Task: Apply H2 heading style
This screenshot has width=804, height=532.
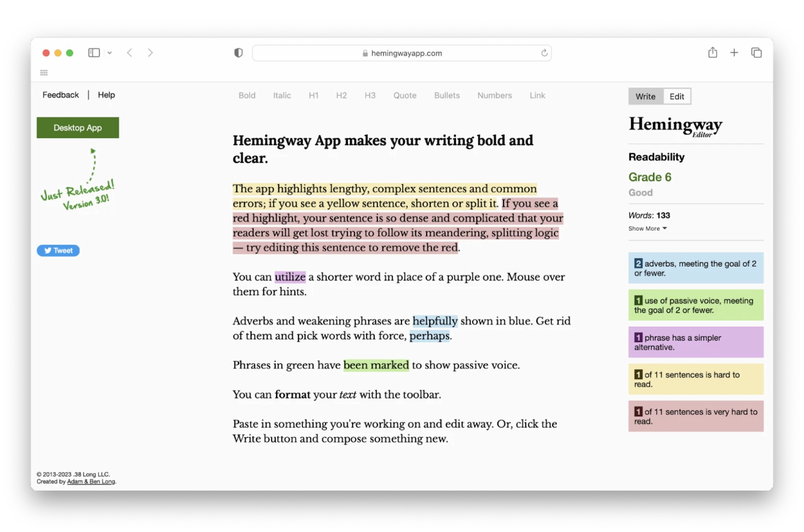Action: (x=341, y=95)
